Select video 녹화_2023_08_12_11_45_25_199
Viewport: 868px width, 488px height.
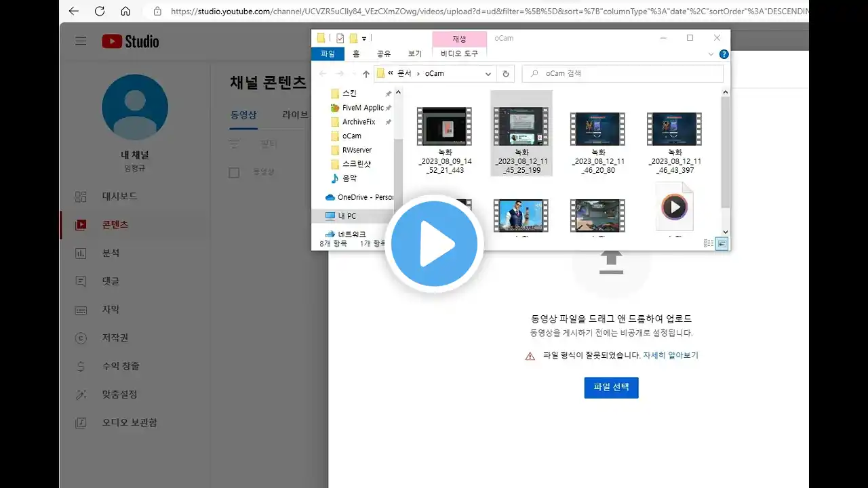tap(521, 134)
